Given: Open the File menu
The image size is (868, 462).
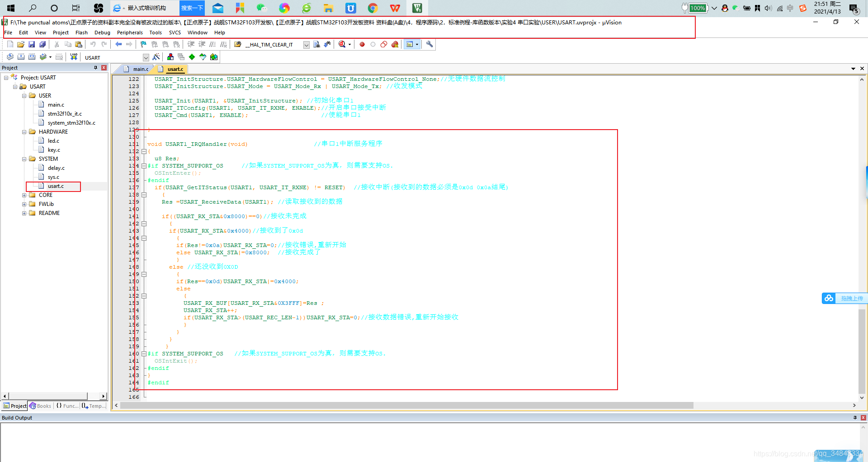Looking at the screenshot, I should pos(8,33).
